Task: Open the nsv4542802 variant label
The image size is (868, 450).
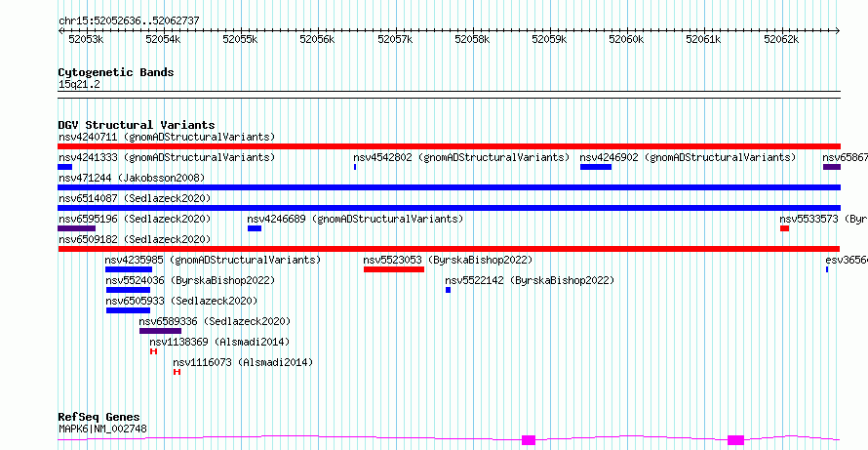Action: click(x=461, y=157)
